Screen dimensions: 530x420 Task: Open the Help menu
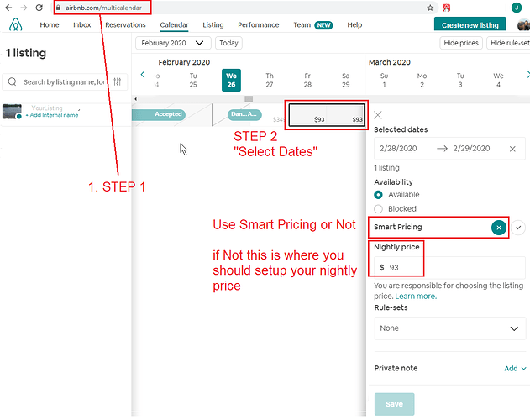click(x=354, y=24)
